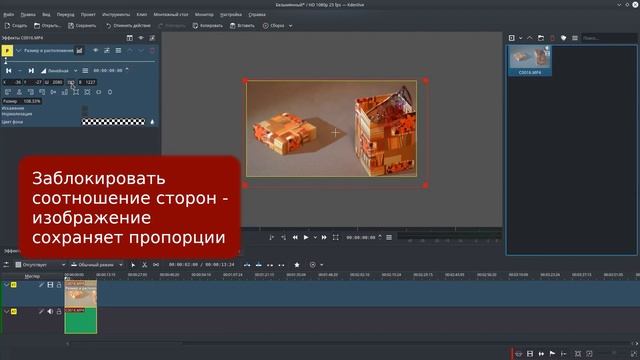The width and height of the screenshot is (640, 360).
Task: Open the Правка menu
Action: [28, 14]
